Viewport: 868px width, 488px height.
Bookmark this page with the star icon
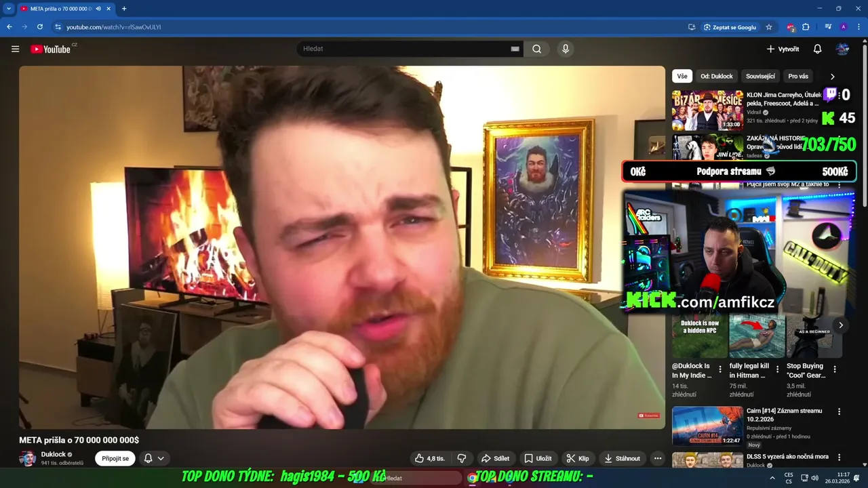[769, 27]
